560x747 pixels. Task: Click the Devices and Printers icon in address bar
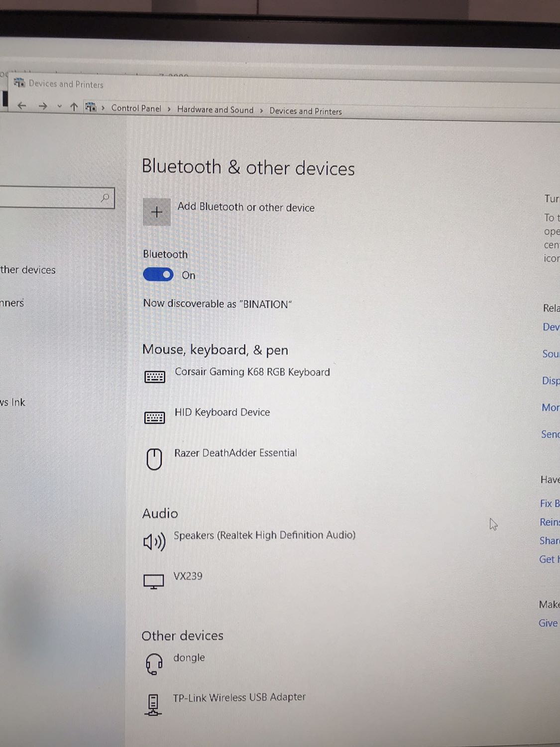(91, 107)
